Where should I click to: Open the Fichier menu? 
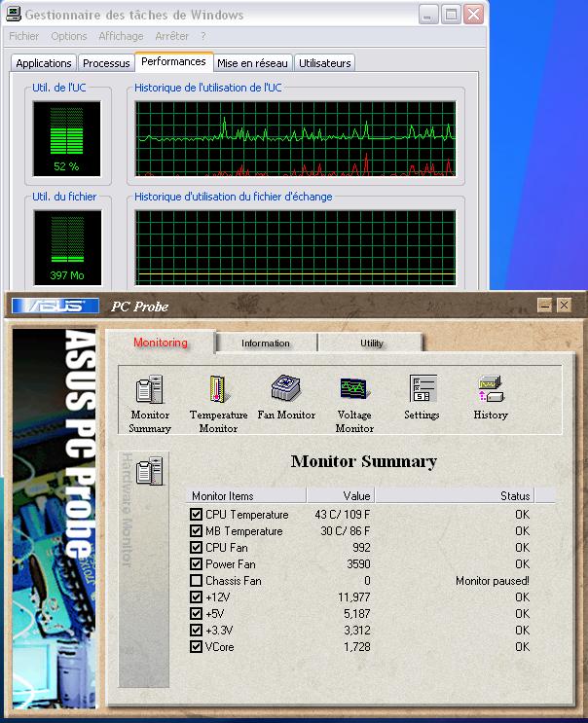pos(24,36)
